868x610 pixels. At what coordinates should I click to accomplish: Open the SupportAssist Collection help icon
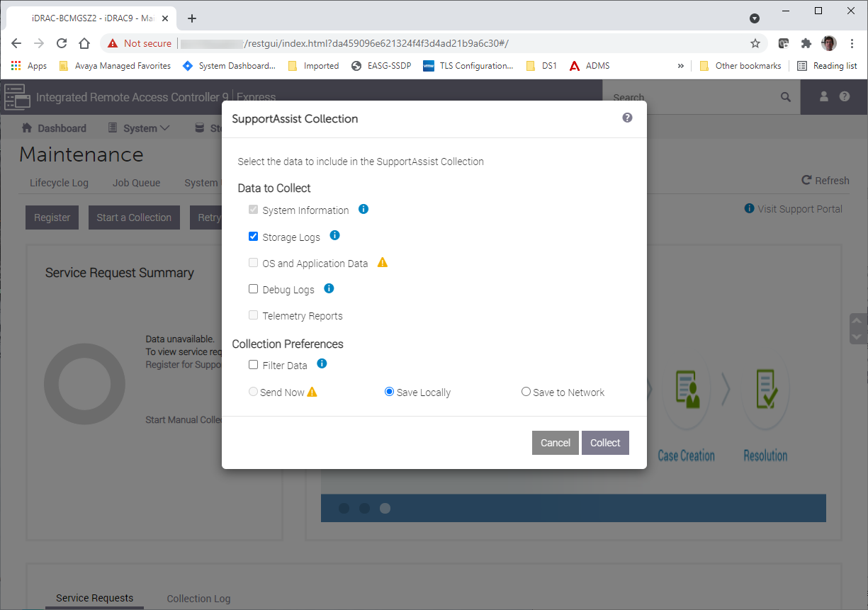[627, 118]
